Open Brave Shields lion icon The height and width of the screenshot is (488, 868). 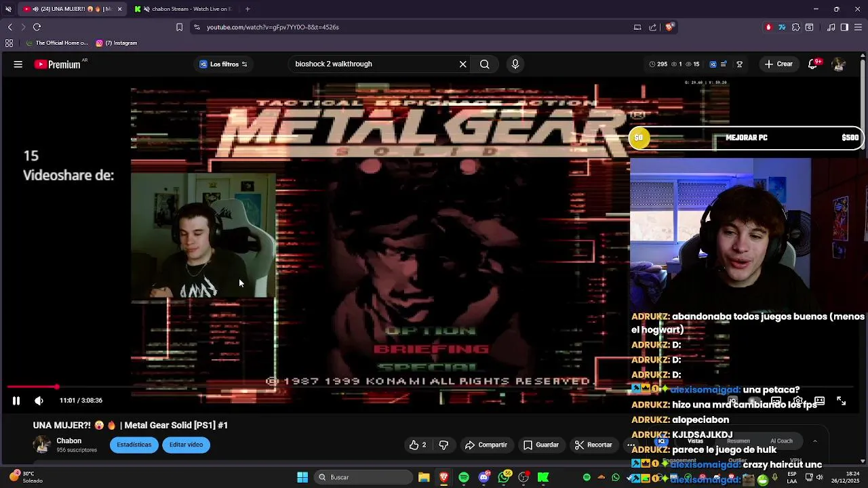coord(669,27)
